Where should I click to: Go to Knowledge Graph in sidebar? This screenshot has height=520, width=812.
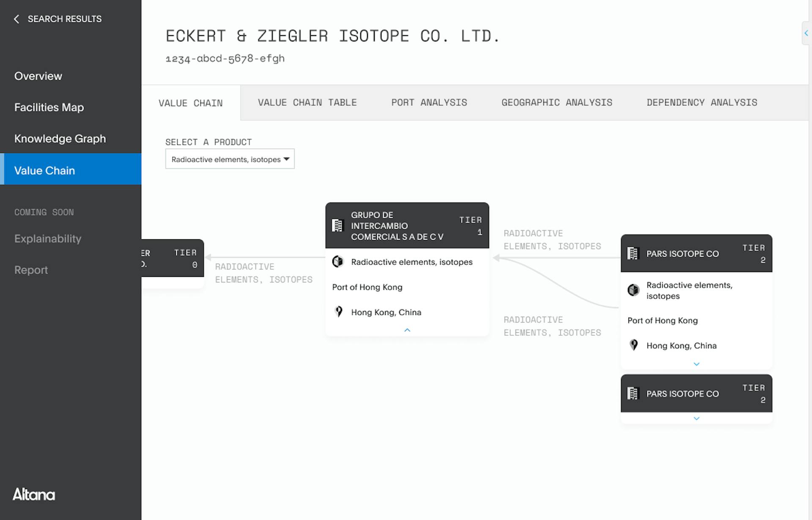pyautogui.click(x=60, y=139)
